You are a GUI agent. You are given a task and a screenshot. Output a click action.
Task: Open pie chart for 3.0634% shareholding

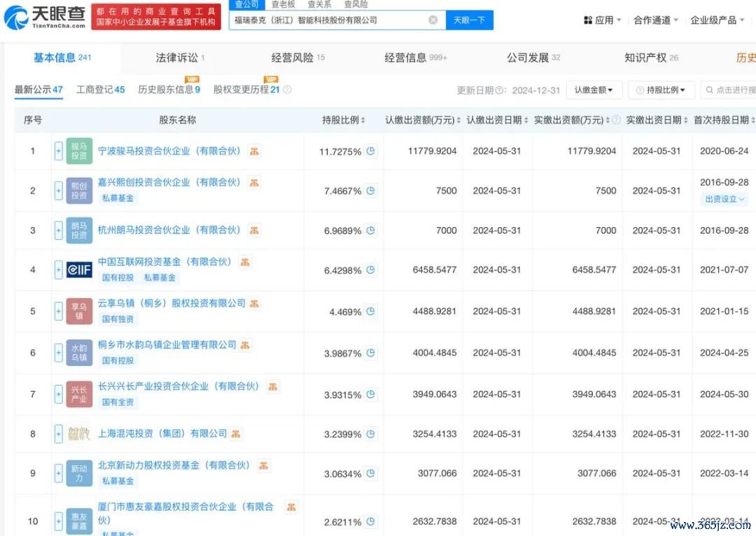click(370, 473)
